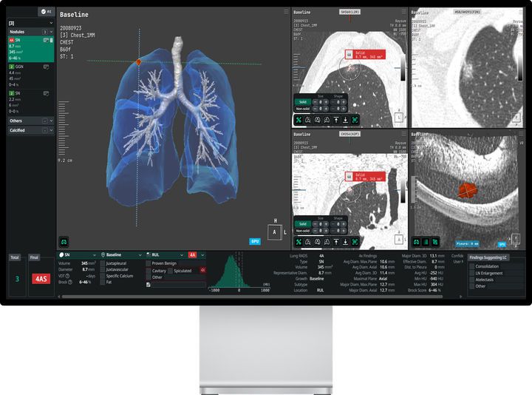Click the download arrow icon in lower CT toolbar
Viewport: 532px width, 395px height.
pos(345,242)
